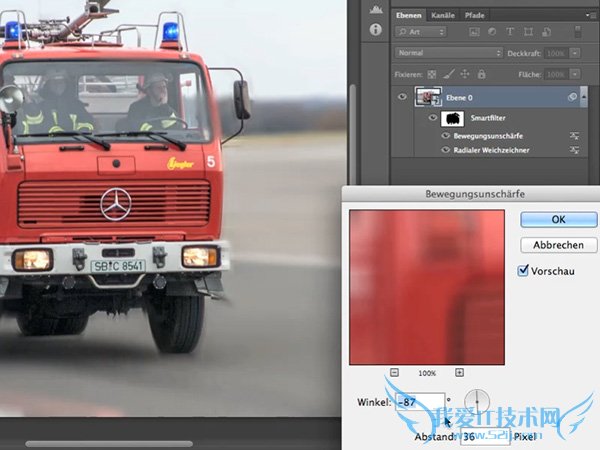Uncheck the Vorschau checkbox
This screenshot has height=450, width=600.
click(x=523, y=271)
